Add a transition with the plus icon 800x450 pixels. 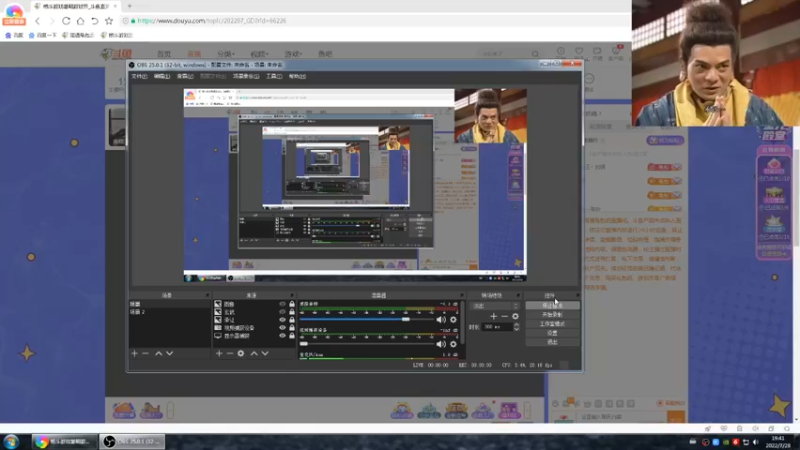pos(493,316)
